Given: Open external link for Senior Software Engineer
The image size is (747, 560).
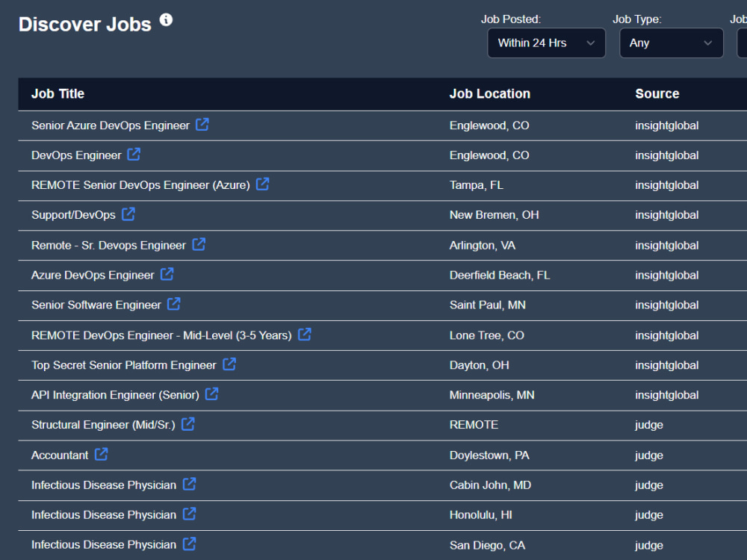Looking at the screenshot, I should click(174, 305).
